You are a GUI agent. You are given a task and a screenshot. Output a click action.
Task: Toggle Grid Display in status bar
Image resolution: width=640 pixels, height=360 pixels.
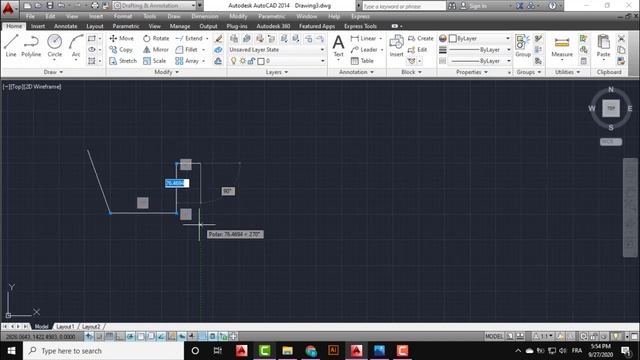tap(109, 336)
